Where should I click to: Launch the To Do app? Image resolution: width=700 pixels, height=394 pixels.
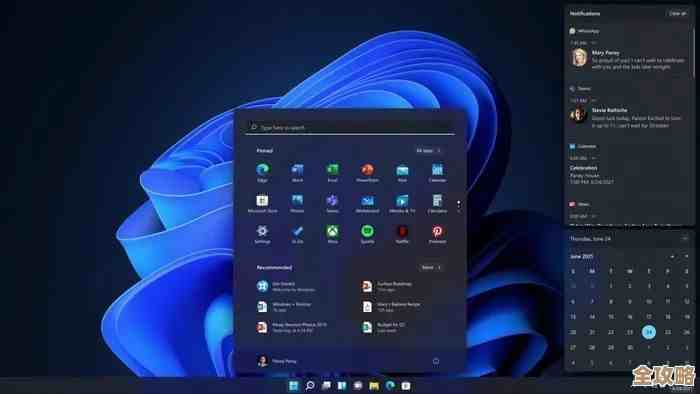297,234
